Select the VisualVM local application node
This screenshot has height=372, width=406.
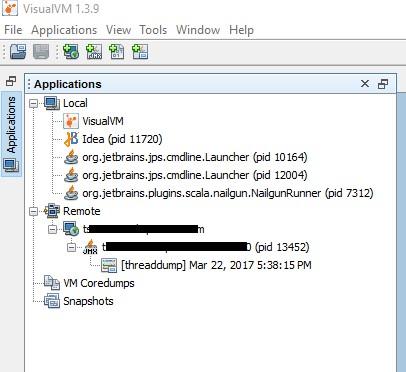[x=103, y=121]
